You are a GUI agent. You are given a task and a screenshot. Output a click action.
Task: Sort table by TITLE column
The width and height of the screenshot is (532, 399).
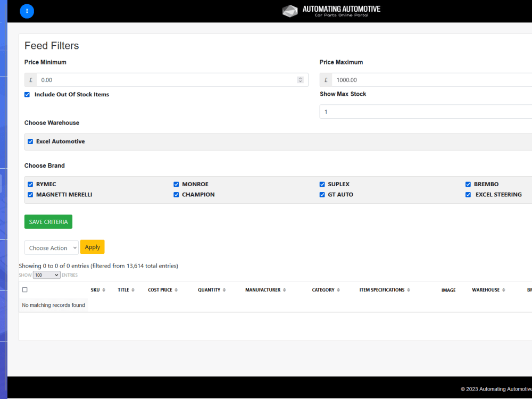(126, 290)
